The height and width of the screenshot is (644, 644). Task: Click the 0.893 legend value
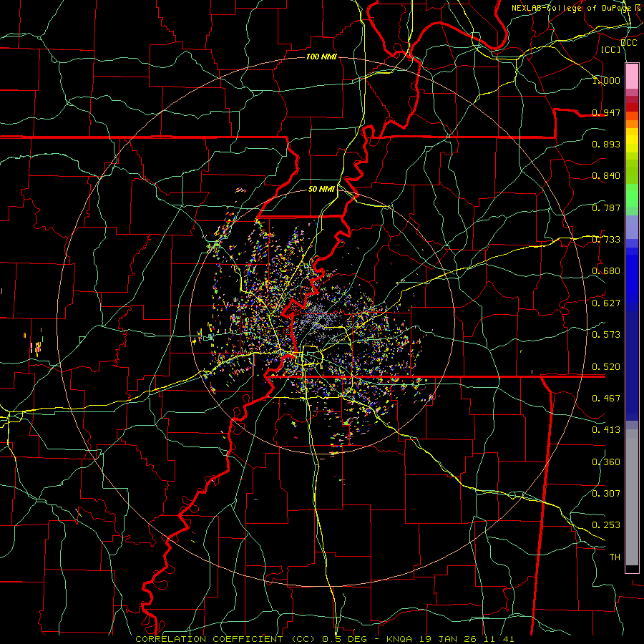pos(606,144)
